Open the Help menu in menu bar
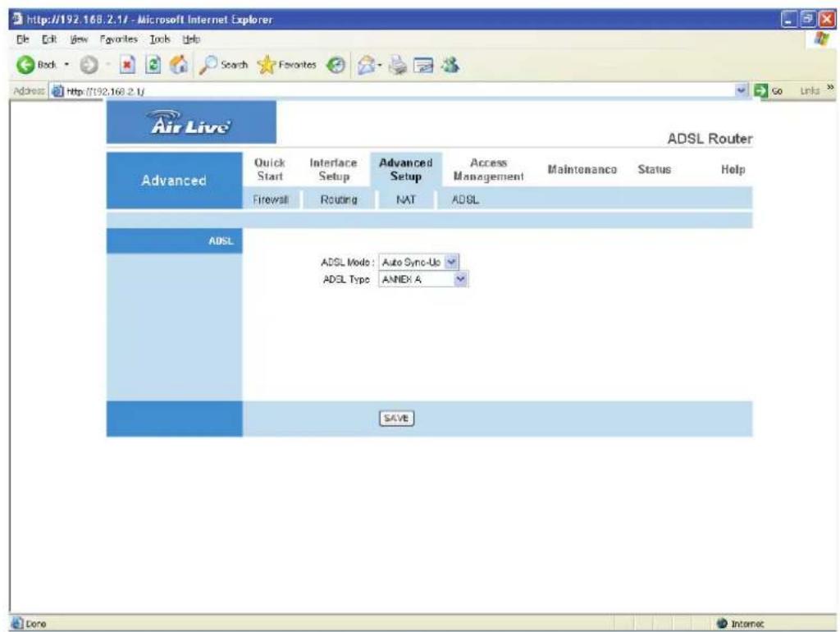Screen dimensions: 840x632 click(x=190, y=39)
